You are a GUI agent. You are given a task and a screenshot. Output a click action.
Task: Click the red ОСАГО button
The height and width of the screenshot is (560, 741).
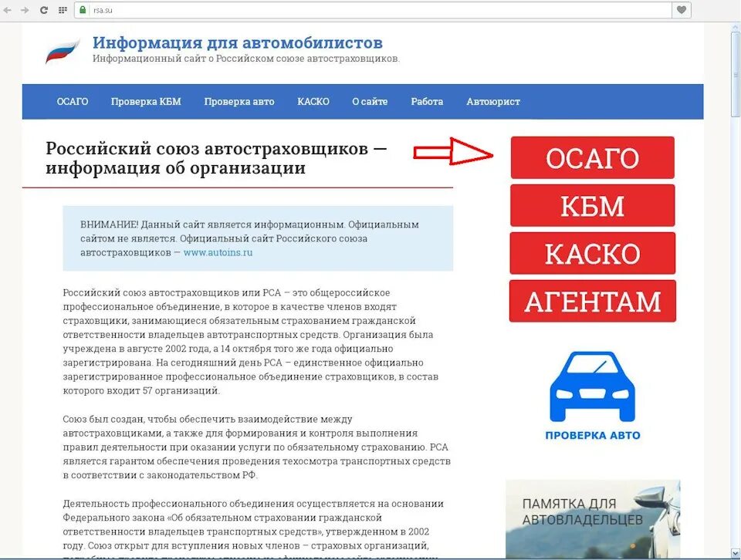point(593,157)
